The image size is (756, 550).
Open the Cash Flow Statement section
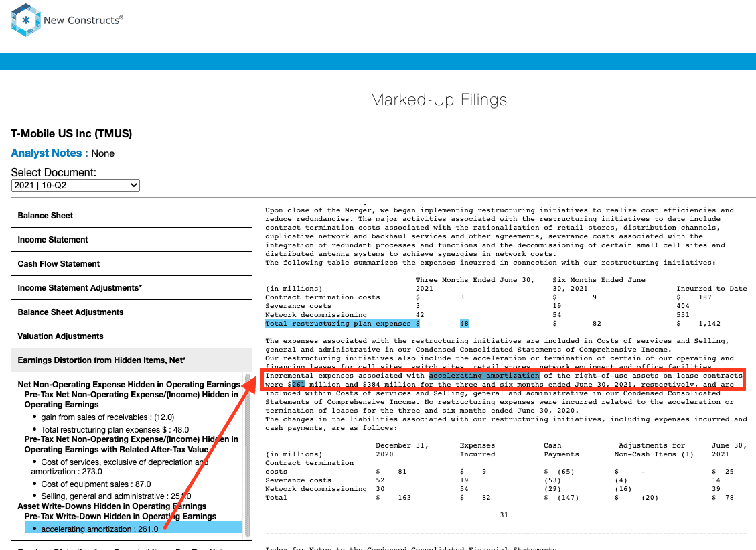132,264
